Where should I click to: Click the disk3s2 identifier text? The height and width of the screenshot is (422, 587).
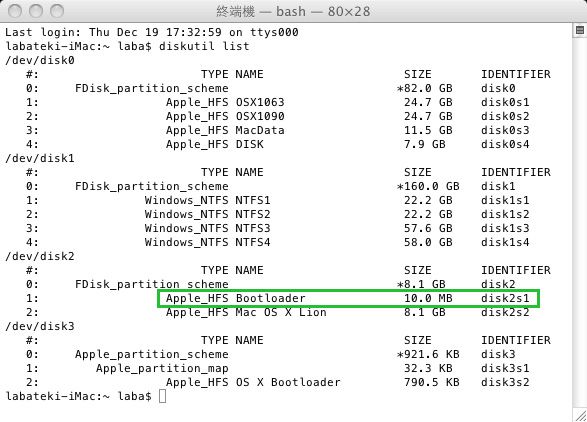(505, 382)
